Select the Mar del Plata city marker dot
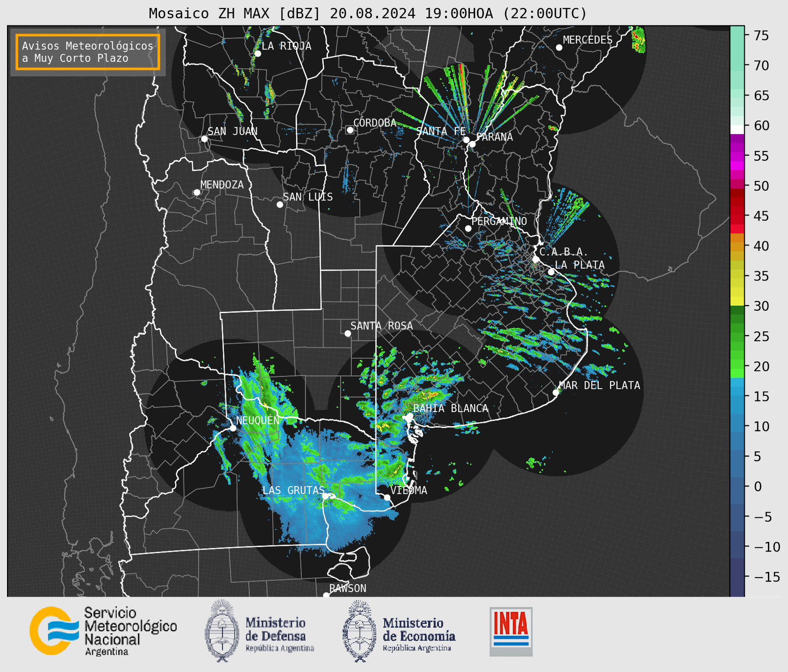788x672 pixels. tap(555, 393)
